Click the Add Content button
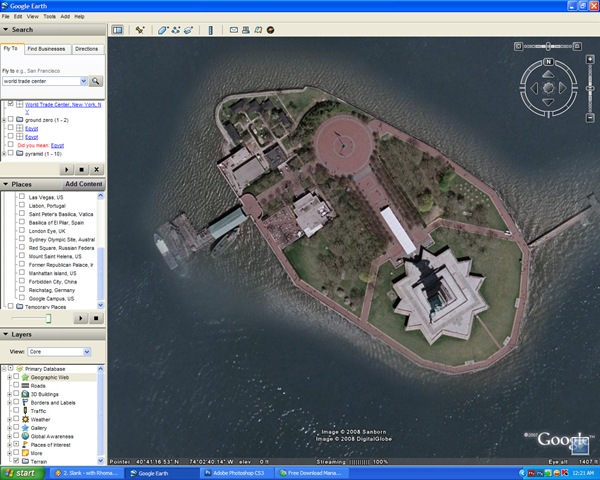 (84, 184)
